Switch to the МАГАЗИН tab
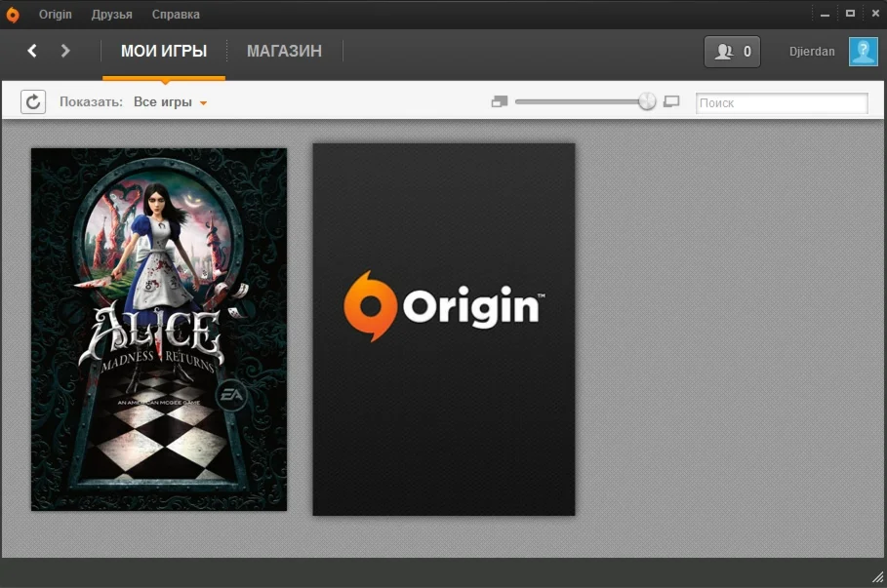 284,51
